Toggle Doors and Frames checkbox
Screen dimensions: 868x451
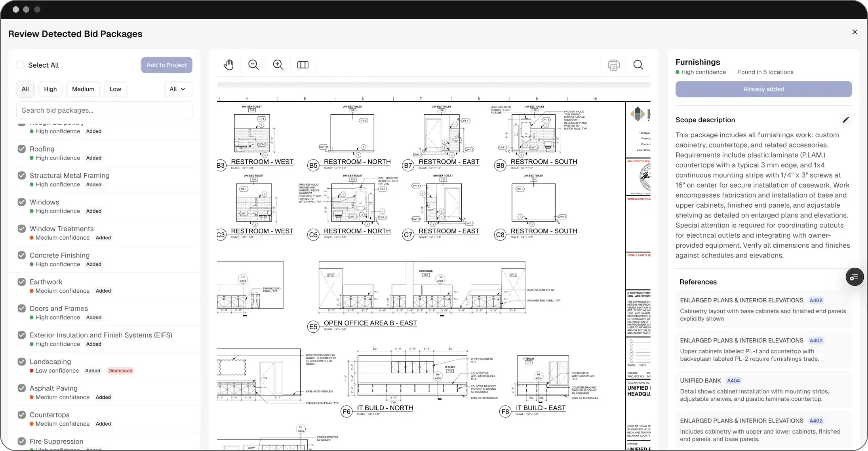[22, 308]
